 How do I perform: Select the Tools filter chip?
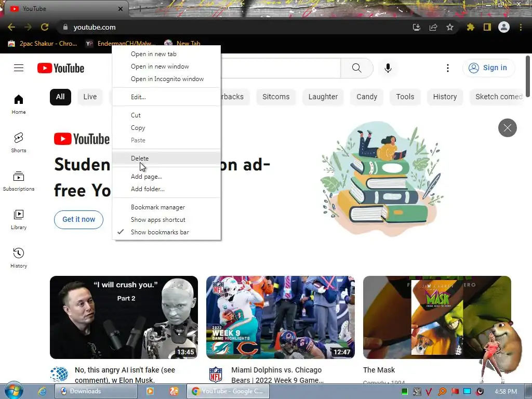405,97
